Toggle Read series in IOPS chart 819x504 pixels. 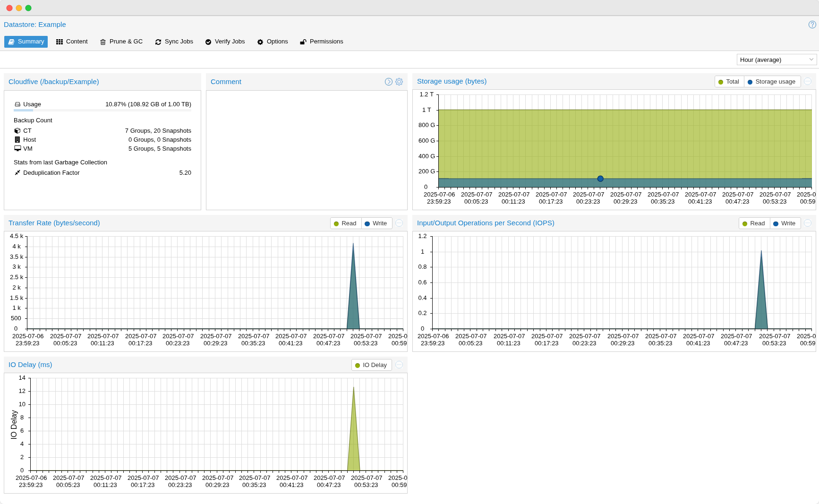pyautogui.click(x=754, y=223)
